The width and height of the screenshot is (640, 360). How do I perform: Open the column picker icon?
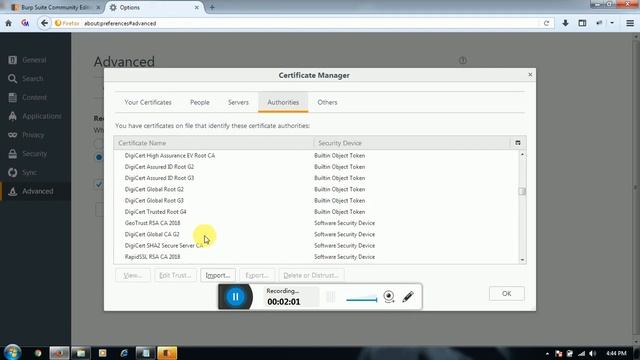click(518, 143)
